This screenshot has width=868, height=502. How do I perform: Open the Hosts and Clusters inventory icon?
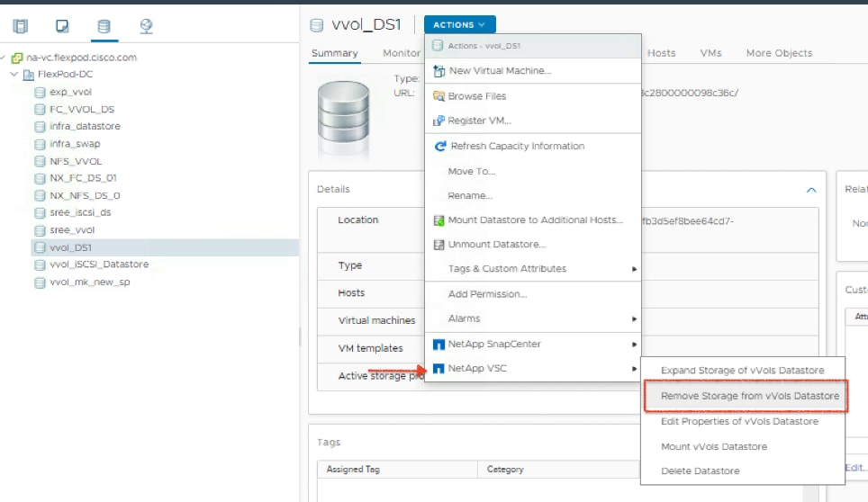(x=21, y=26)
